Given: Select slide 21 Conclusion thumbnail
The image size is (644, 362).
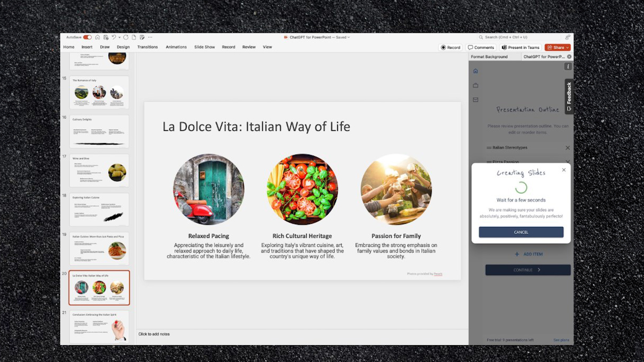Looking at the screenshot, I should point(99,327).
